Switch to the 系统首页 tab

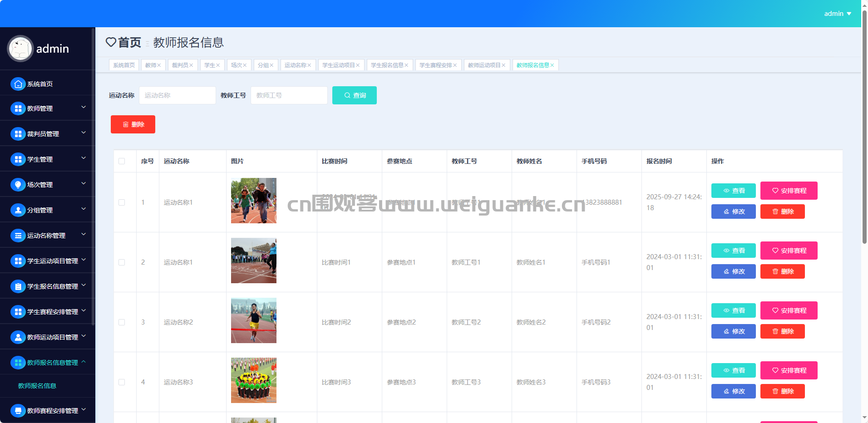click(124, 65)
